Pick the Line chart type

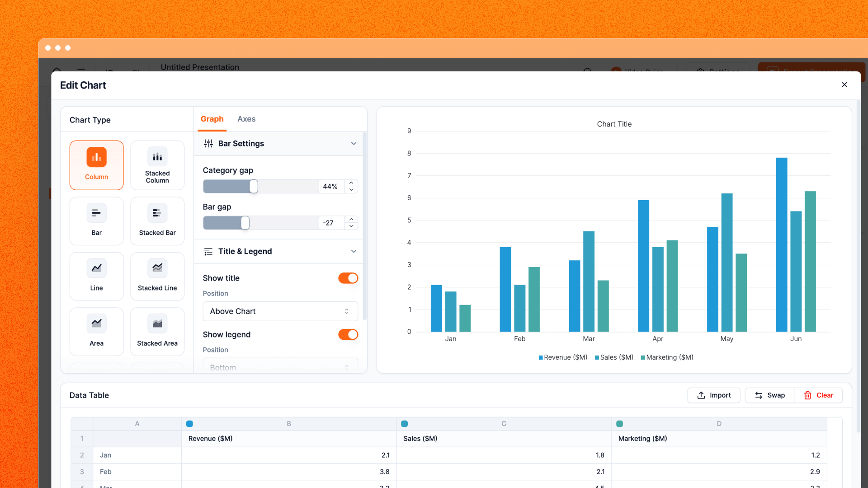click(96, 276)
